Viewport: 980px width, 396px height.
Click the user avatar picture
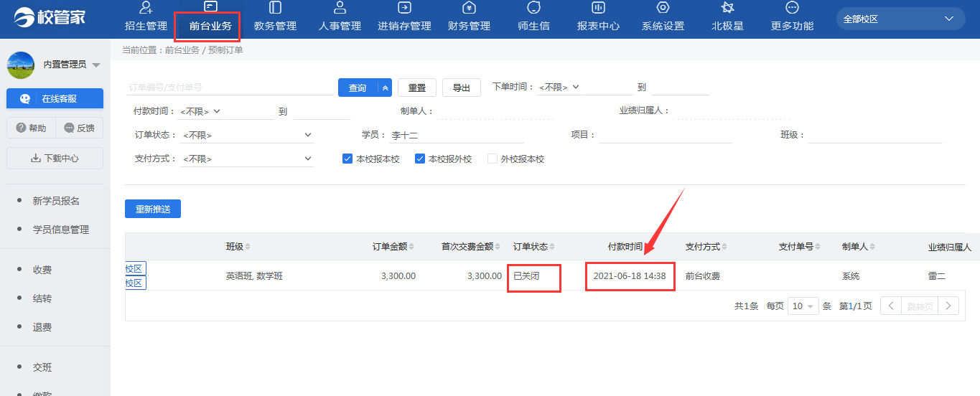(21, 65)
